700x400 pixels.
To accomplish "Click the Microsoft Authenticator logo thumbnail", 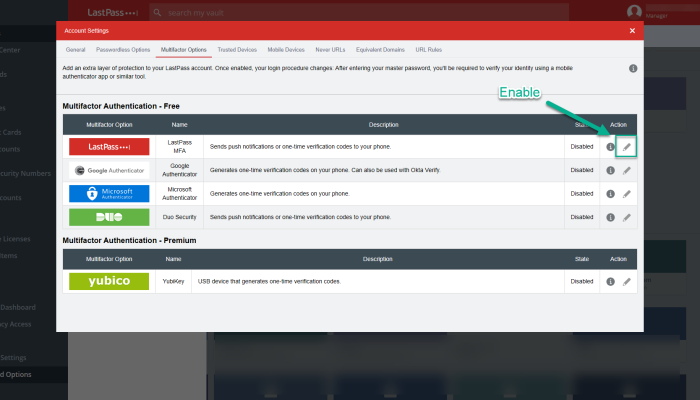I will (109, 194).
